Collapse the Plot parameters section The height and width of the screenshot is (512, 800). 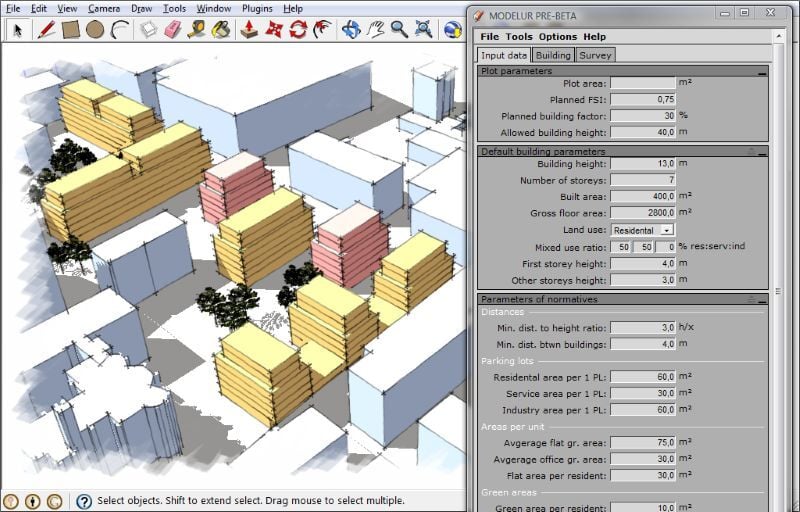(762, 72)
